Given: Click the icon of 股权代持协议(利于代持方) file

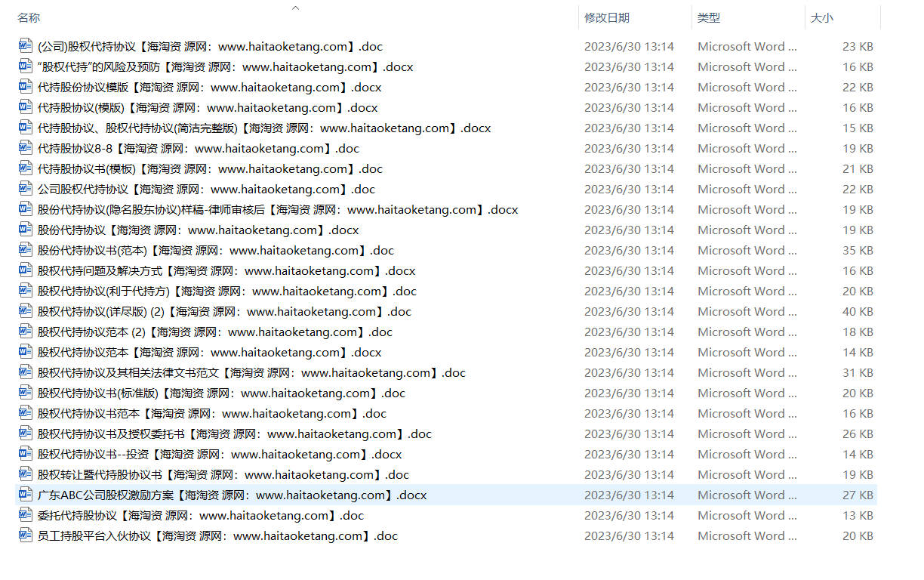Looking at the screenshot, I should pyautogui.click(x=25, y=291).
